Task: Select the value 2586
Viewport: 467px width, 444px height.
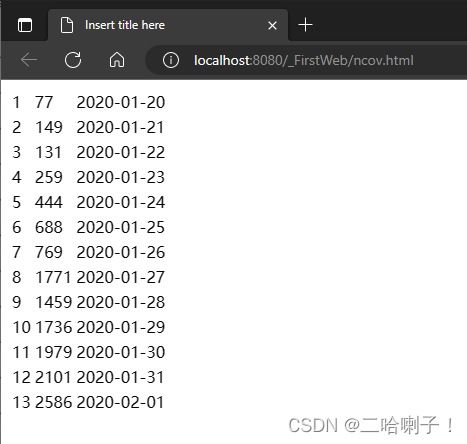Action: click(53, 402)
